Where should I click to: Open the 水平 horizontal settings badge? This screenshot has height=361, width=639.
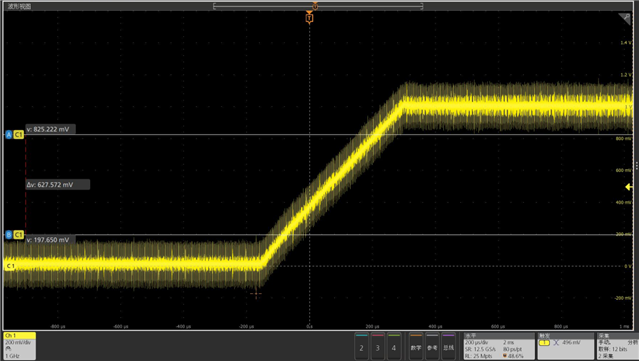point(499,346)
